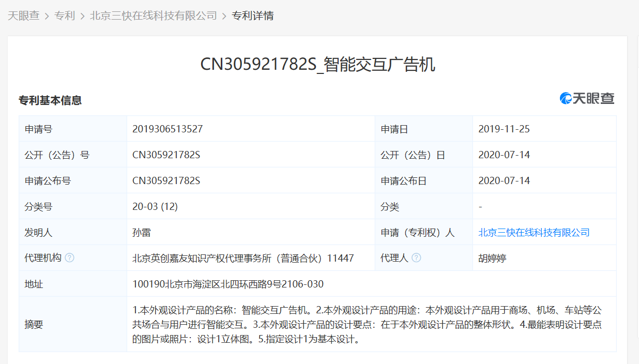Click the 天眼查 breadcrumb link
This screenshot has height=364, width=639.
pyautogui.click(x=24, y=16)
